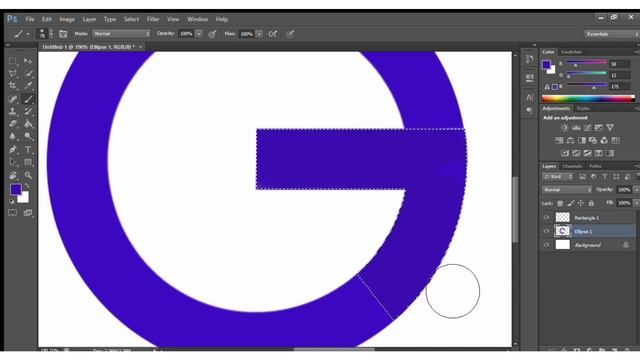
Task: Click the Curves adjustment icon
Action: 587,128
